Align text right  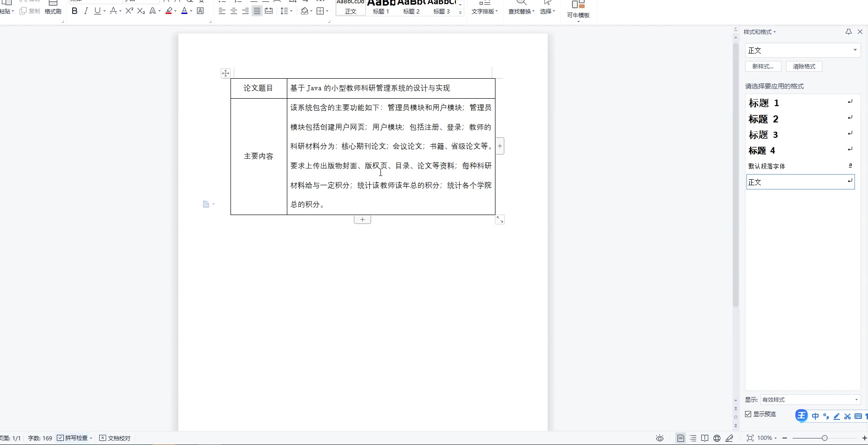pos(245,11)
